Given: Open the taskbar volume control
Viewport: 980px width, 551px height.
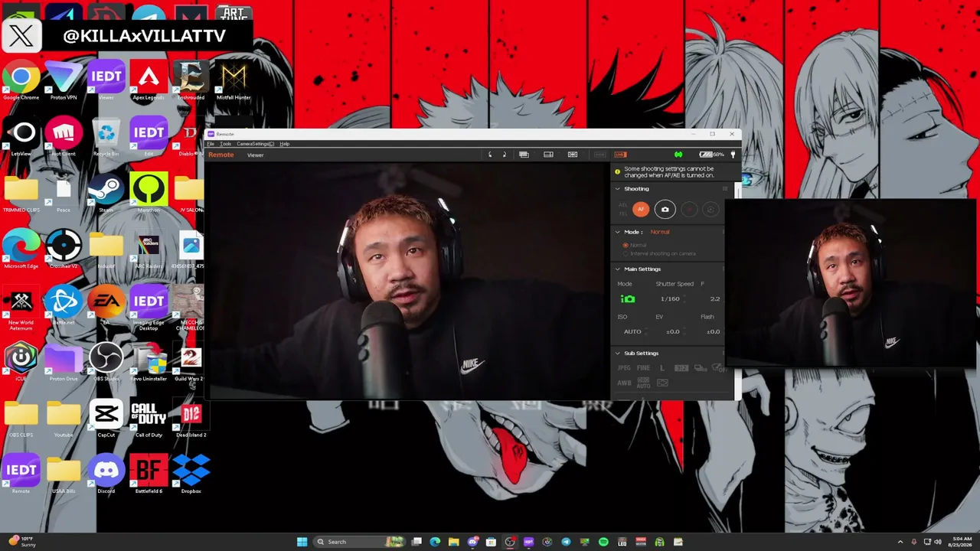Looking at the screenshot, I should (938, 542).
